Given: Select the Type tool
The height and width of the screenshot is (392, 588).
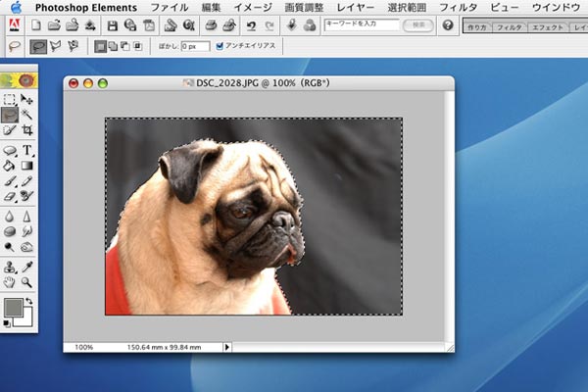Looking at the screenshot, I should click(x=26, y=150).
